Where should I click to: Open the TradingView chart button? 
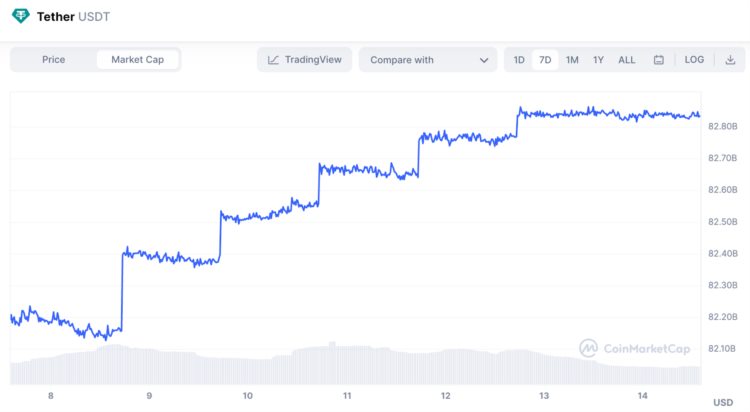pyautogui.click(x=304, y=60)
